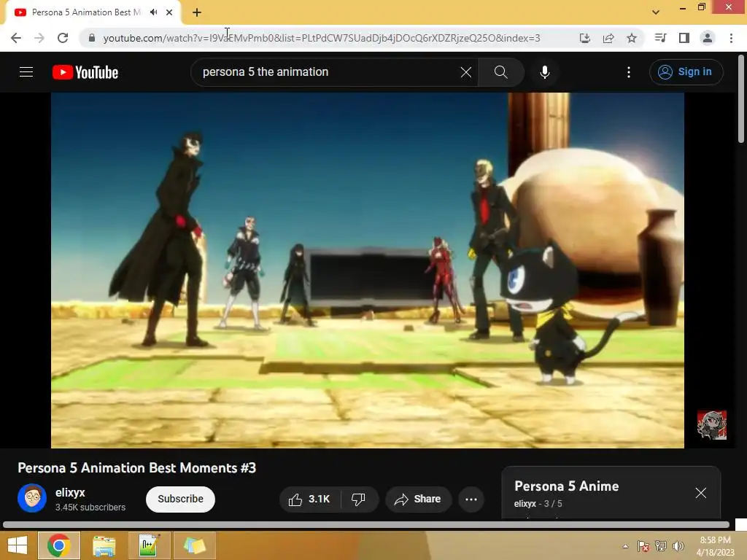Image resolution: width=747 pixels, height=560 pixels.
Task: Open elixyx channel avatar
Action: [32, 498]
